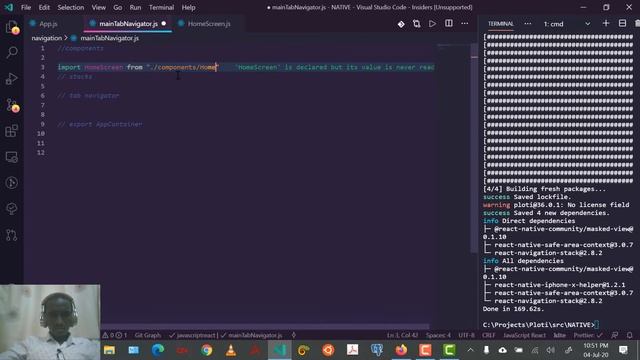Open the Terminal menu
This screenshot has height=360, width=640.
click(x=161, y=7)
